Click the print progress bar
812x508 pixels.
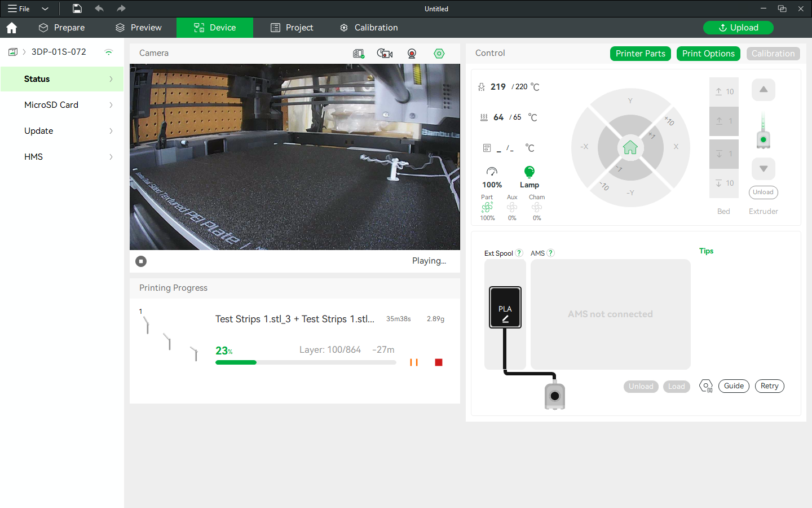306,362
